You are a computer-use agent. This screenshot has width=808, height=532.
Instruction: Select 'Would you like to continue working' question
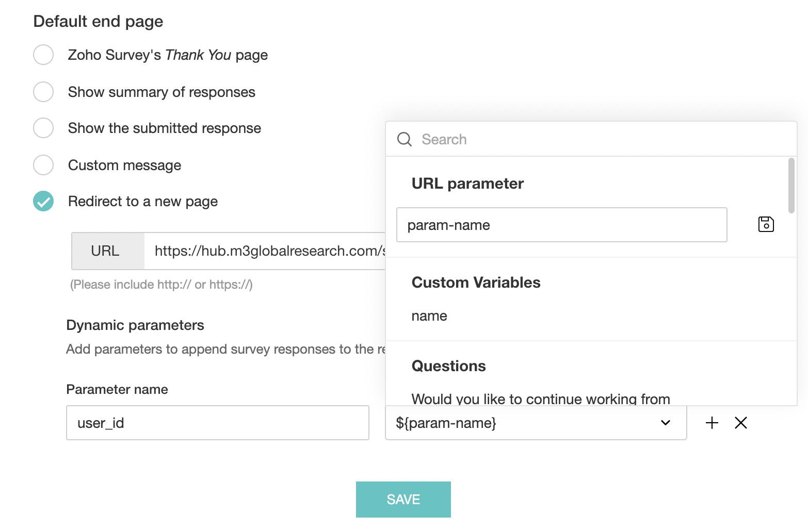540,398
